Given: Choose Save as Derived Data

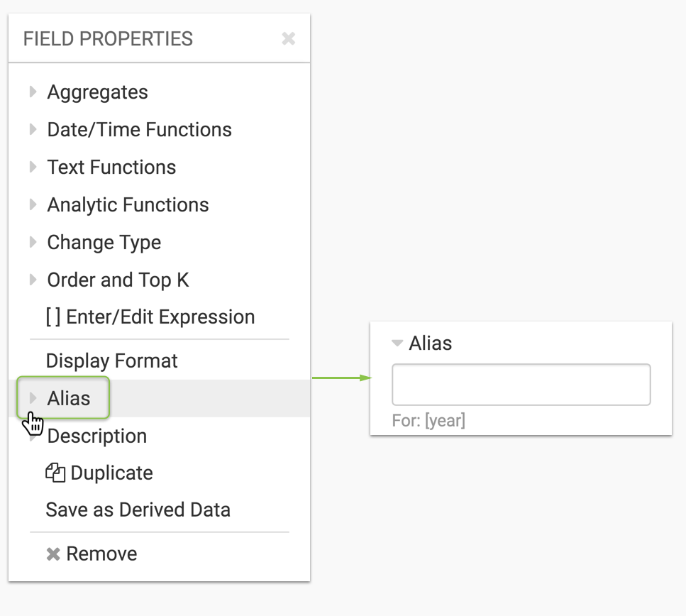Looking at the screenshot, I should point(138,510).
